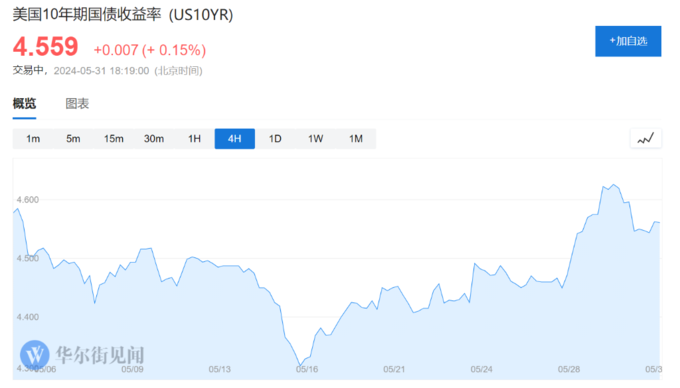Viewport: 680px width, 388px height.
Task: Click the line chart type icon
Action: [x=645, y=139]
